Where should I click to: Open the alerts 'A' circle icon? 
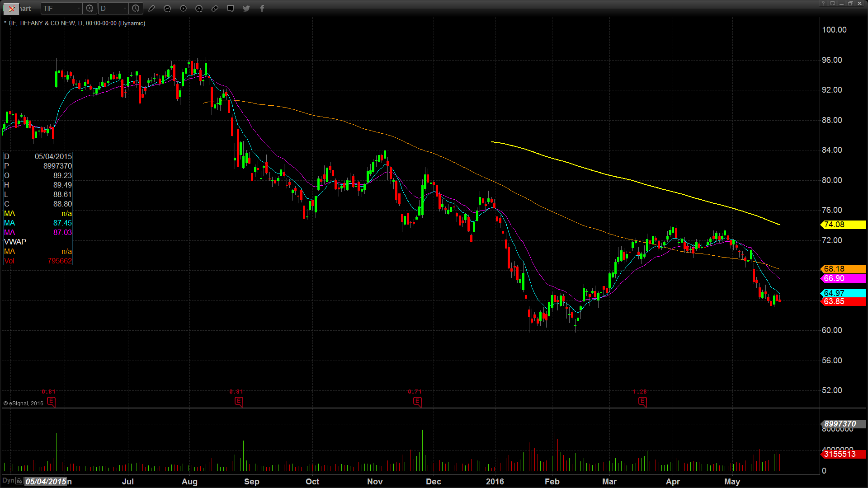click(199, 9)
